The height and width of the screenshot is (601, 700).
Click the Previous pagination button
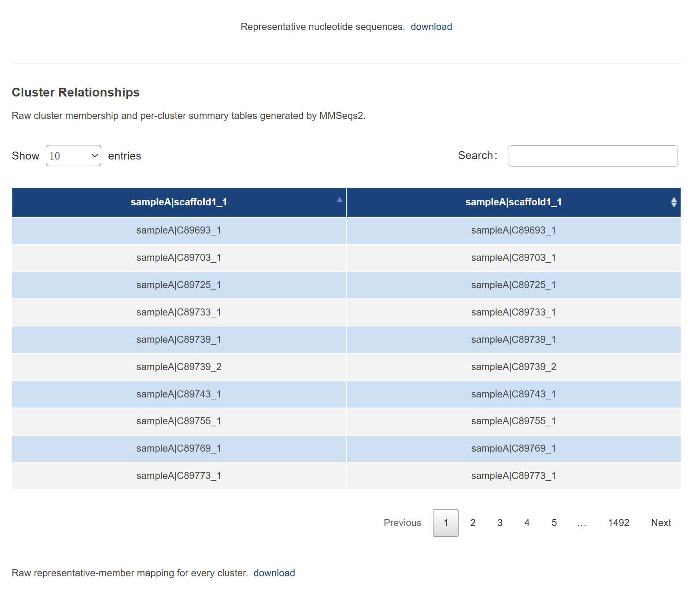coord(402,523)
